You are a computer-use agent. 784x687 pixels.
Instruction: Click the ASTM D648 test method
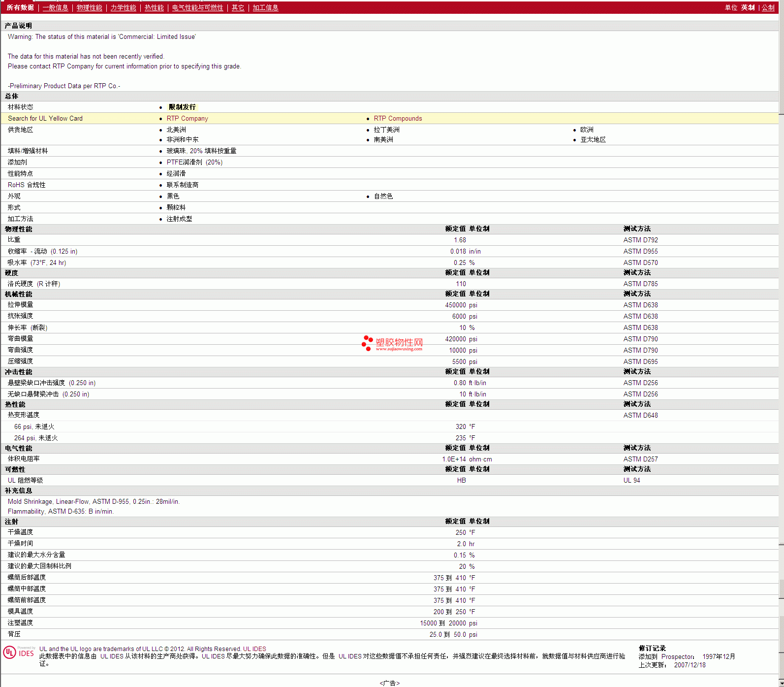click(640, 415)
